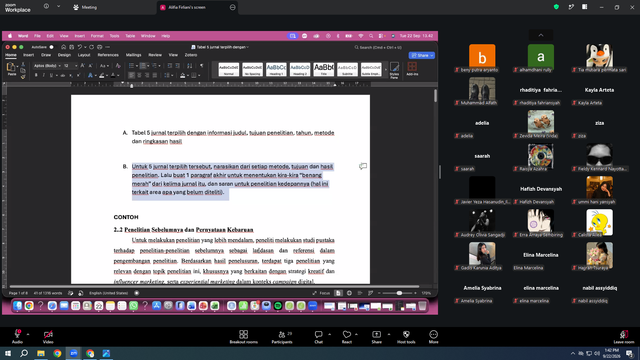The height and width of the screenshot is (360, 640).
Task: Click the Sort icon in Word ribbon
Action: pos(190,66)
